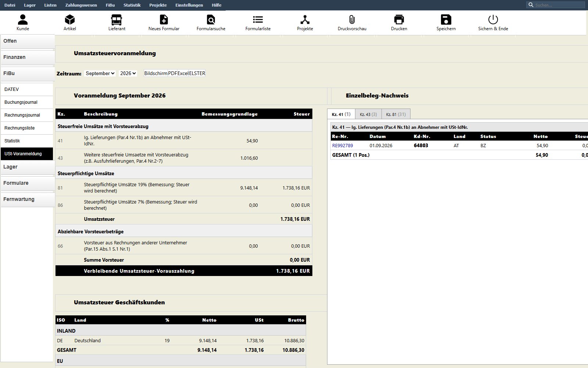Export via the Excel button
588x368 pixels.
[x=183, y=73]
